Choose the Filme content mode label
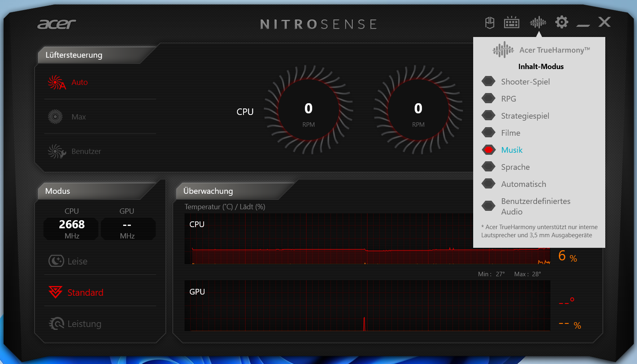This screenshot has width=637, height=364. click(511, 133)
